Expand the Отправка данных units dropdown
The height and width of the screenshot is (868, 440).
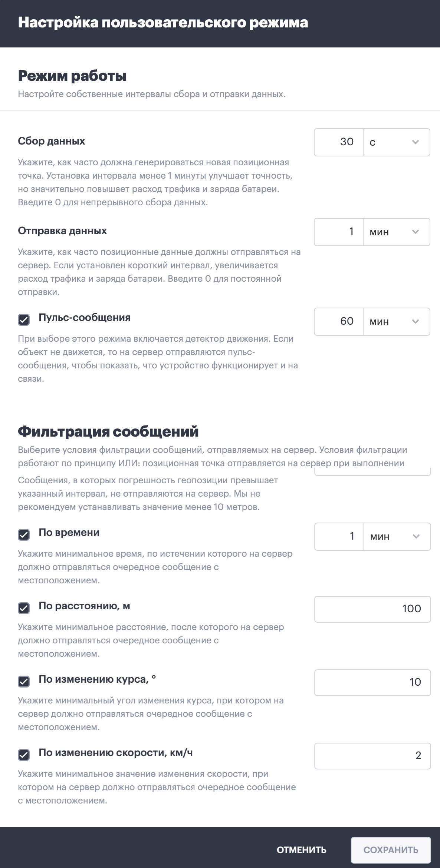[x=396, y=232]
